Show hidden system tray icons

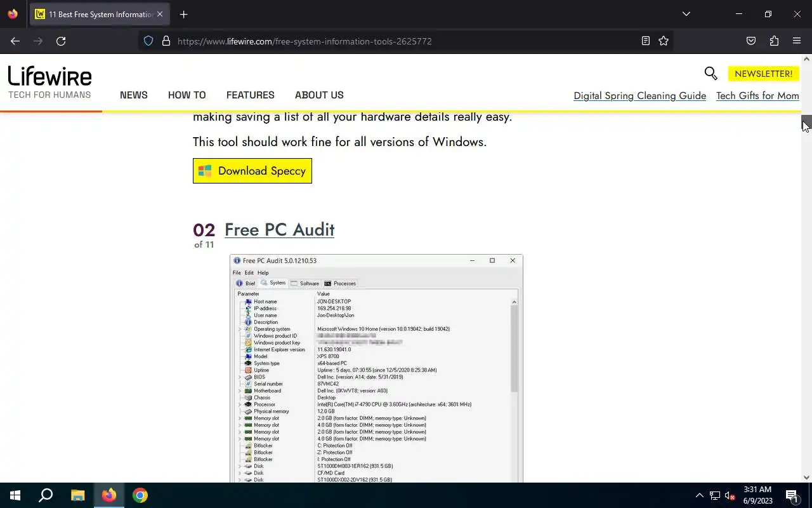[699, 495]
